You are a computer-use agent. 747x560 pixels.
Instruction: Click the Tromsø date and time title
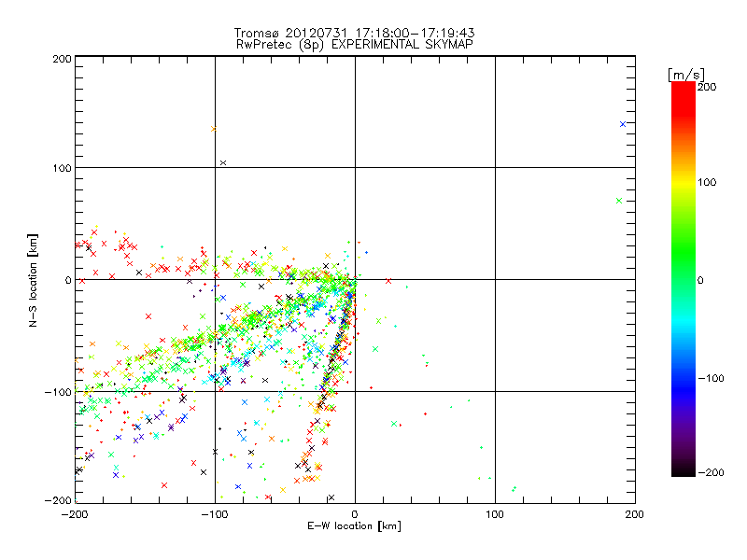354,32
